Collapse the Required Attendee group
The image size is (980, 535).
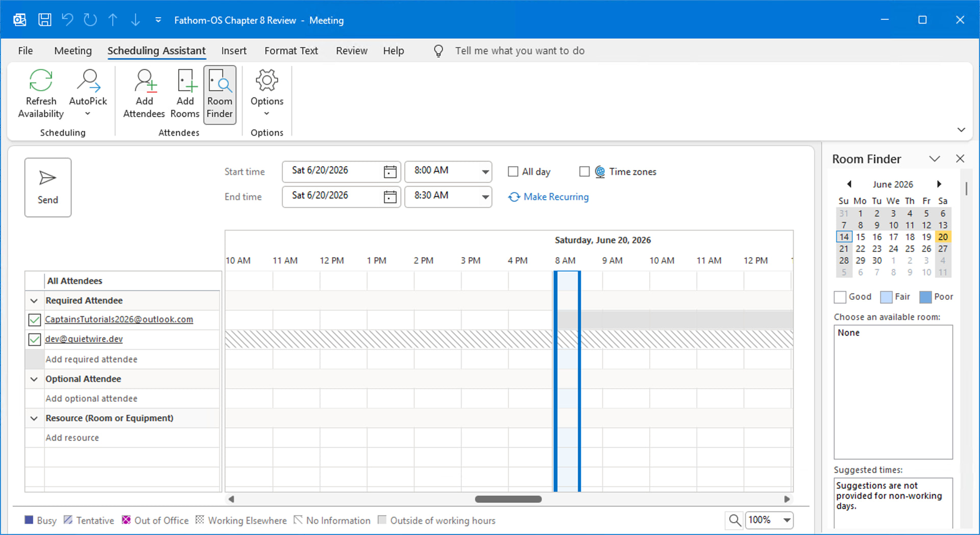click(x=34, y=301)
